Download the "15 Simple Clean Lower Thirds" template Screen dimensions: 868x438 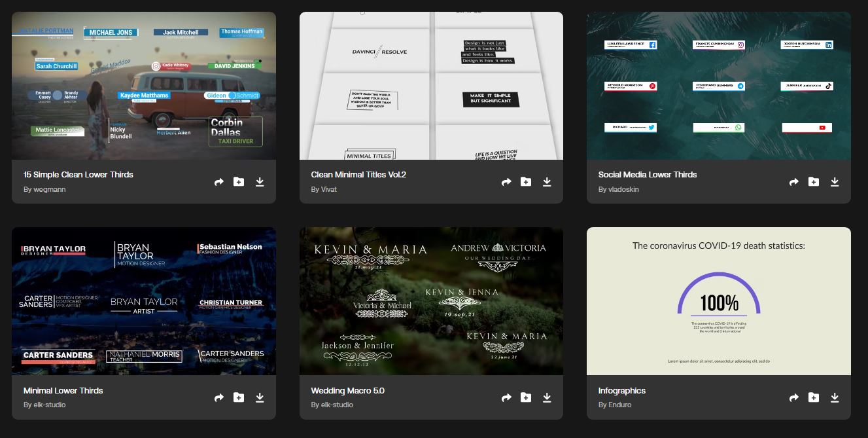point(260,182)
